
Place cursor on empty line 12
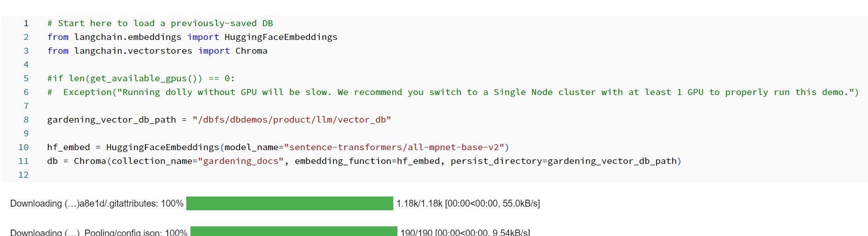pos(184,175)
